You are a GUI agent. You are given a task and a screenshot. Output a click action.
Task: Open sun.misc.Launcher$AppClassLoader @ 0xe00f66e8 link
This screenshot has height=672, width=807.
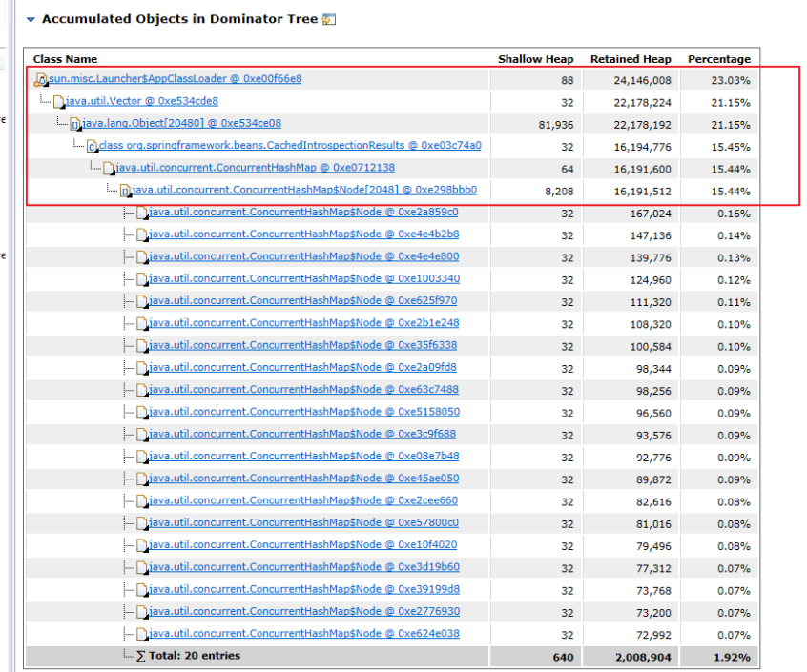(176, 79)
